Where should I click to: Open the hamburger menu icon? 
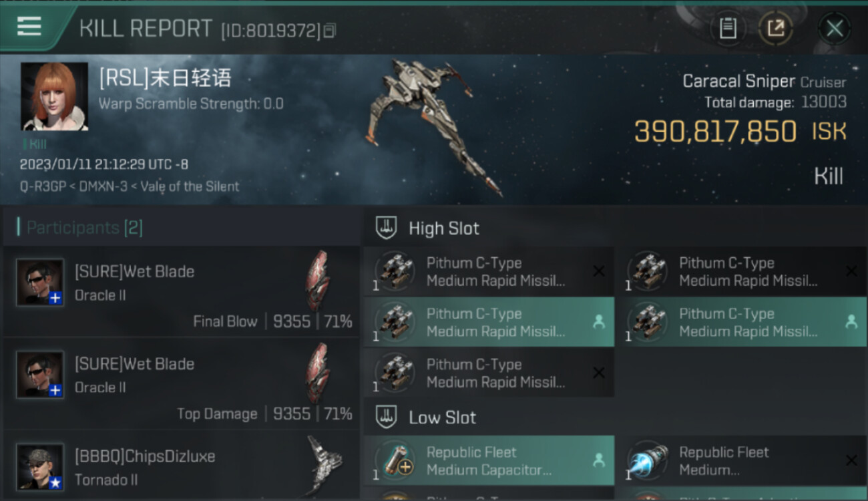pyautogui.click(x=29, y=26)
